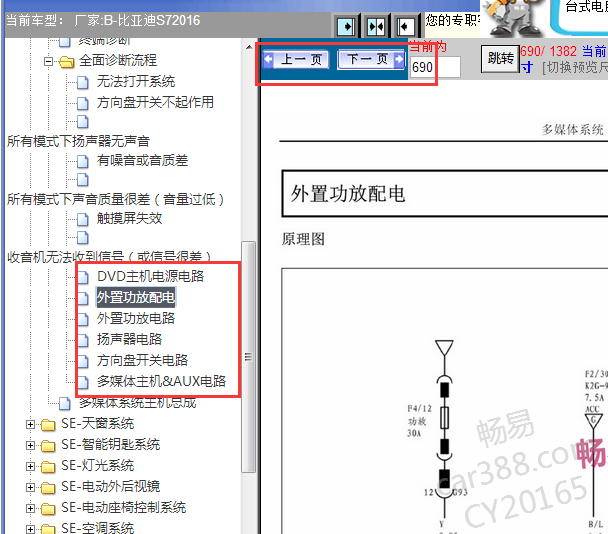Expand the SE-智能钥匙系统 folder
Image resolution: width=608 pixels, height=534 pixels.
30,446
